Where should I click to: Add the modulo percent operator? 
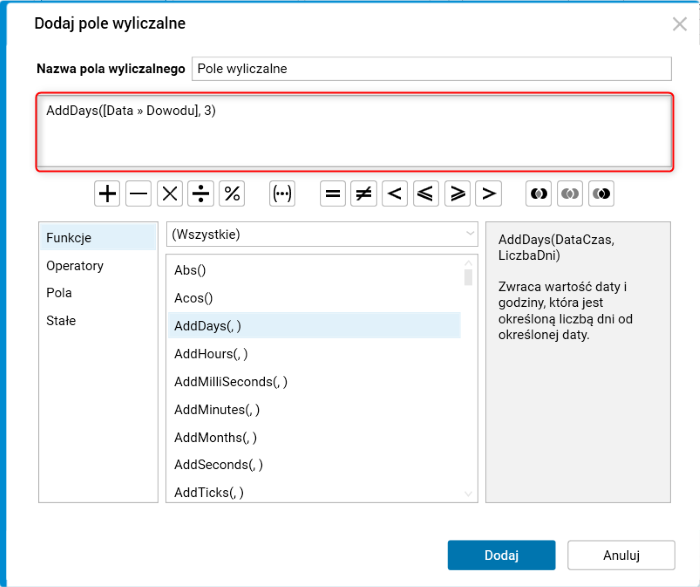click(232, 194)
